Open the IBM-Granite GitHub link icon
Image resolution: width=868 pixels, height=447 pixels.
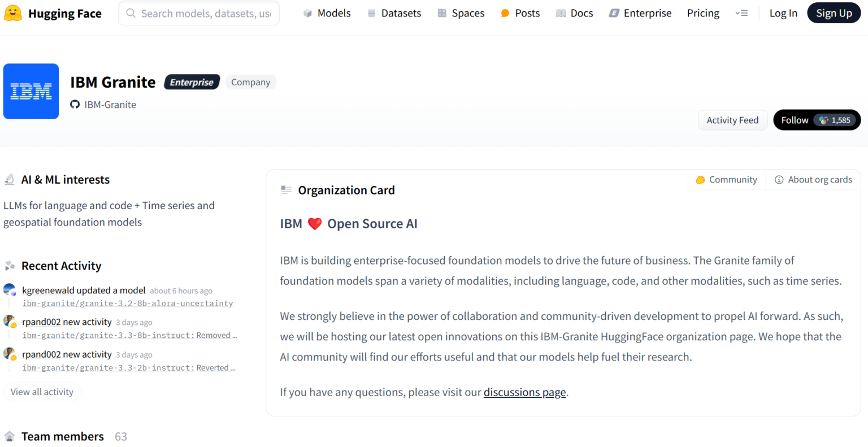[75, 105]
